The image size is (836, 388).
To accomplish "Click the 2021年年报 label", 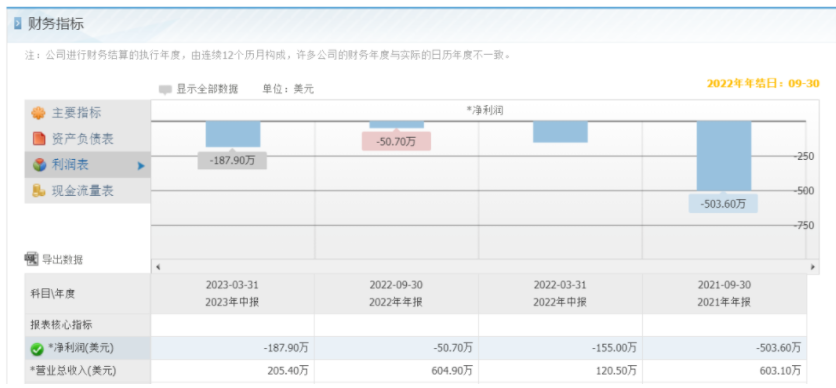I will pos(724,302).
